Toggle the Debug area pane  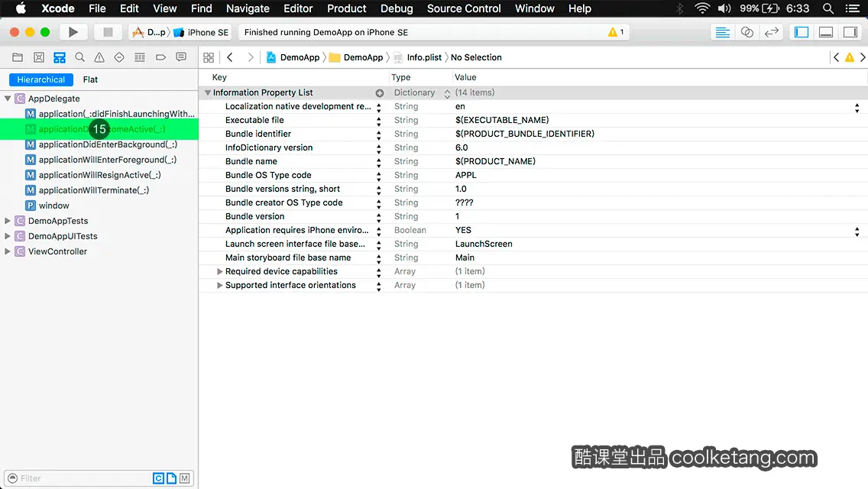tap(826, 32)
